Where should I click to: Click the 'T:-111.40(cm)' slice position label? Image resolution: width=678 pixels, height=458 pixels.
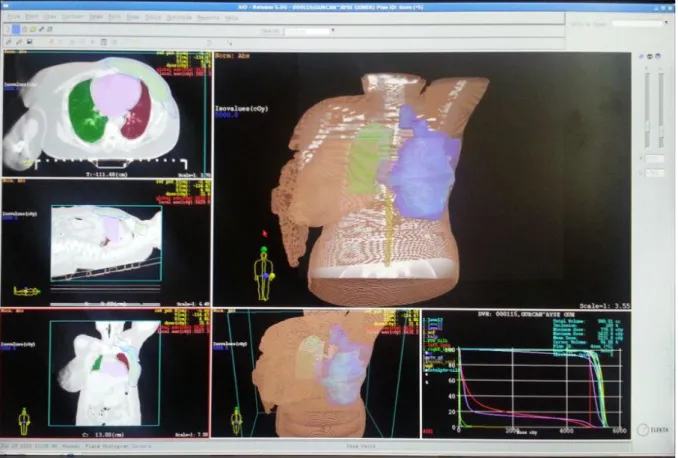(107, 174)
